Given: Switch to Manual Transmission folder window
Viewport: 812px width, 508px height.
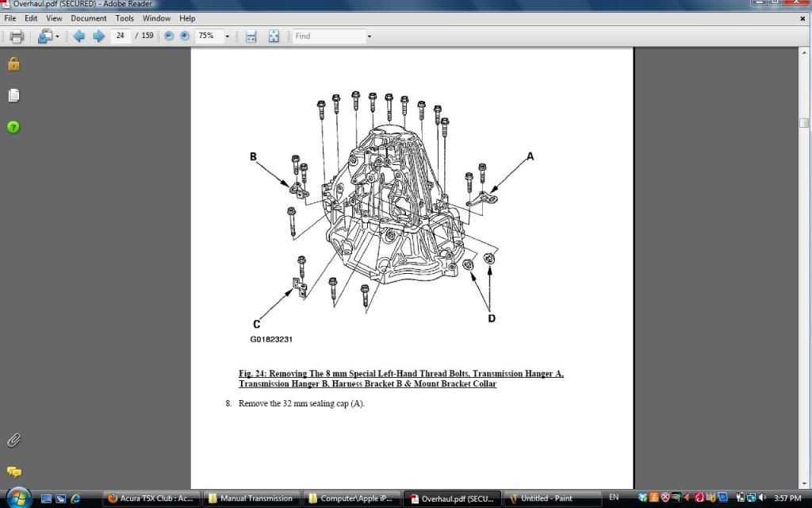Looking at the screenshot, I should coord(251,498).
